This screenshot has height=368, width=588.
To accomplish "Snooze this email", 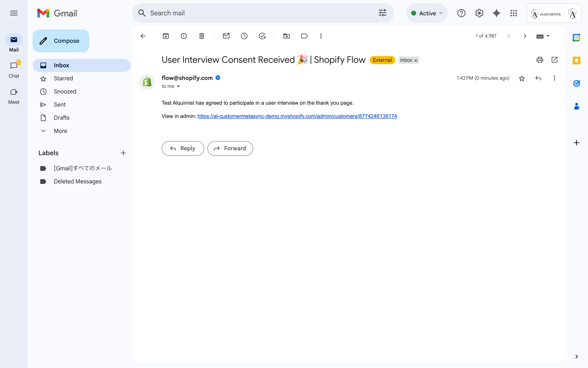I will [x=244, y=36].
